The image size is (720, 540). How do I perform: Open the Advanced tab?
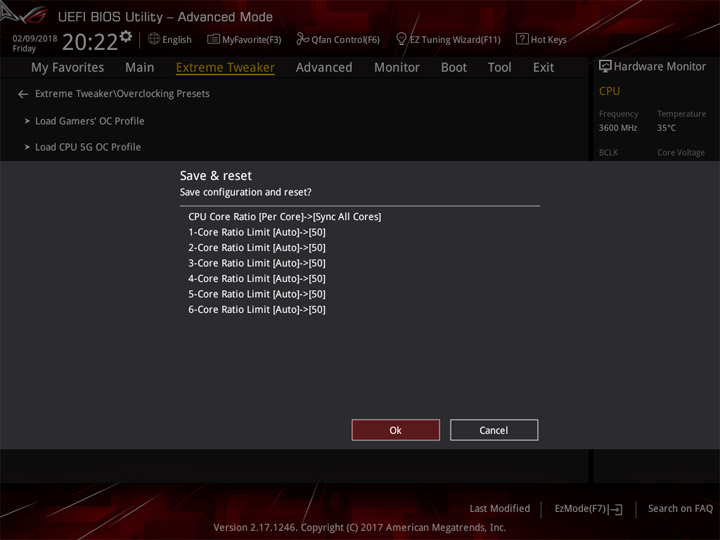click(x=324, y=68)
